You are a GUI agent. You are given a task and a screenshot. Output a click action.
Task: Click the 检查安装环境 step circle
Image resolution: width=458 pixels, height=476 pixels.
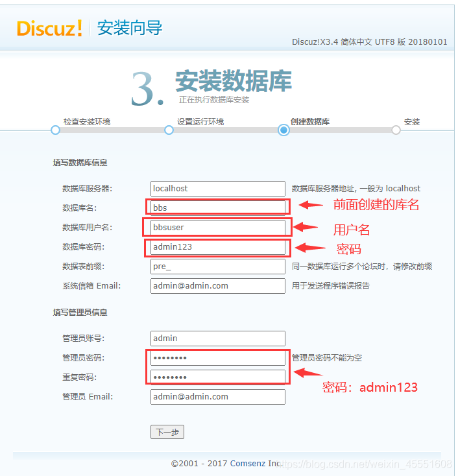point(55,130)
